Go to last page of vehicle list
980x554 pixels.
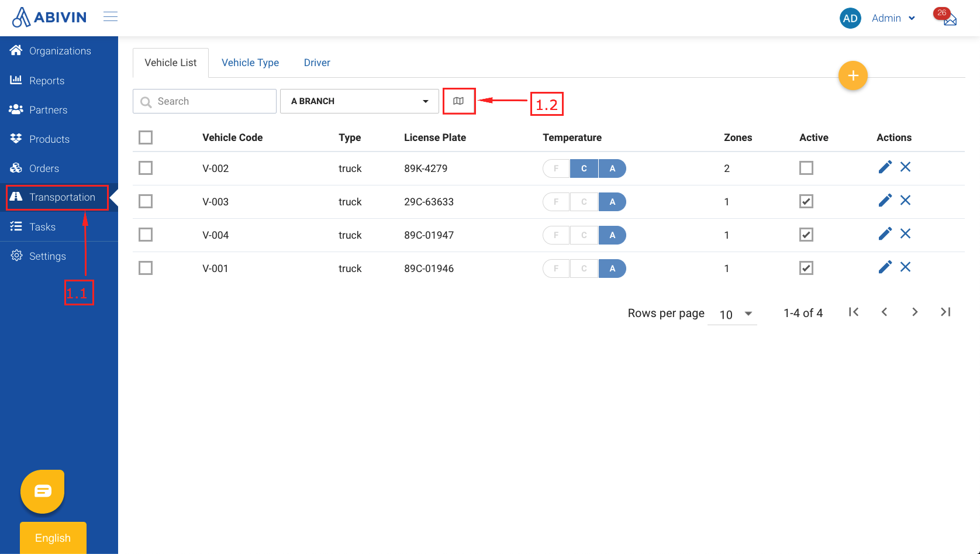click(x=946, y=312)
